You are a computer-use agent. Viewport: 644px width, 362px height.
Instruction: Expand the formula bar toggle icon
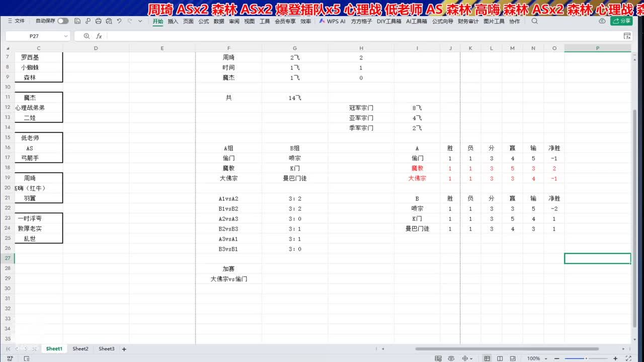coord(627,36)
